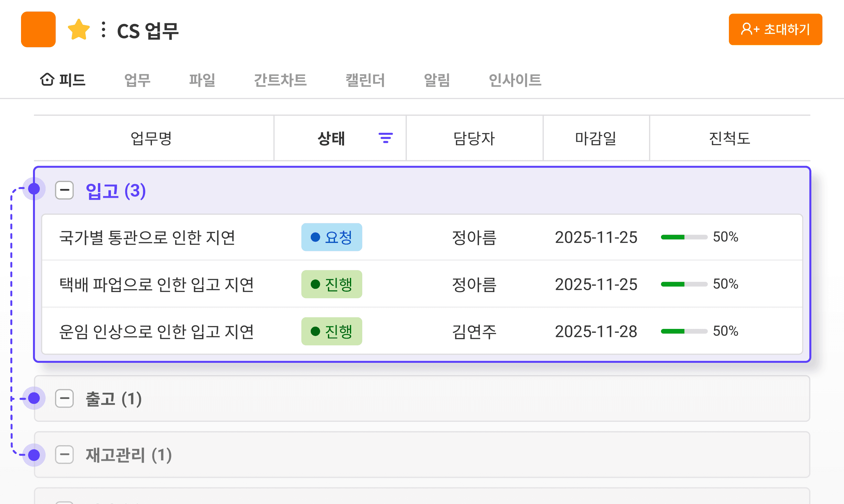Screen dimensions: 844x504
Task: Open the three-dot project menu
Action: (x=104, y=30)
